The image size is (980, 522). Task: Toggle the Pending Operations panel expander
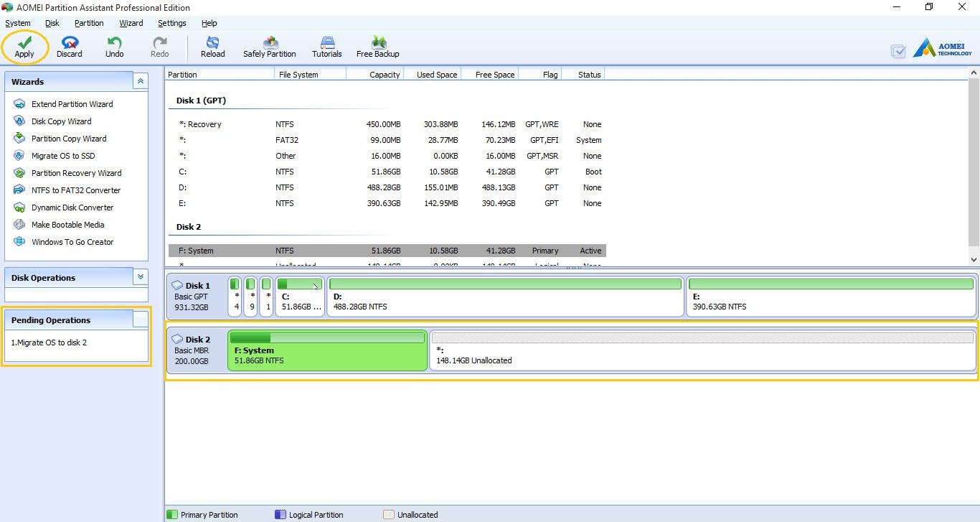coord(141,320)
